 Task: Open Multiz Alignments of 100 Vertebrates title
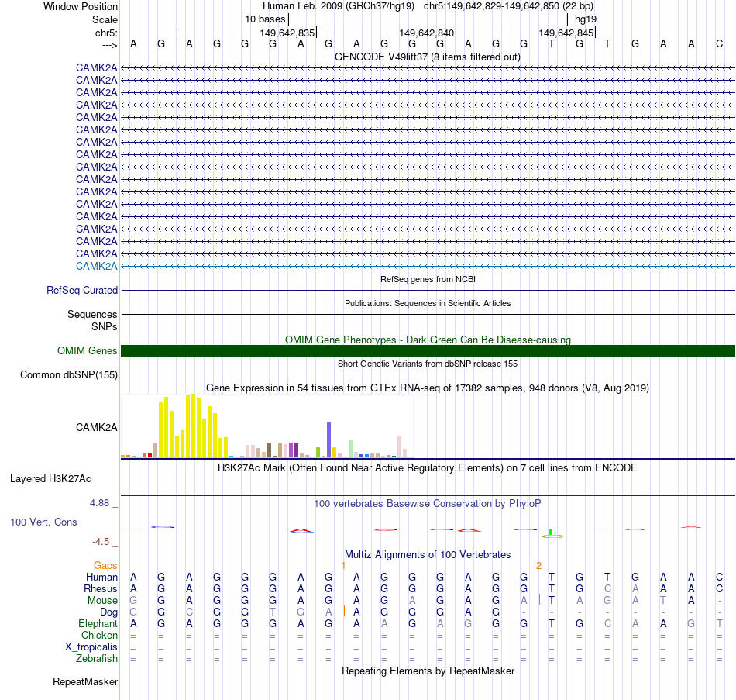pyautogui.click(x=428, y=555)
